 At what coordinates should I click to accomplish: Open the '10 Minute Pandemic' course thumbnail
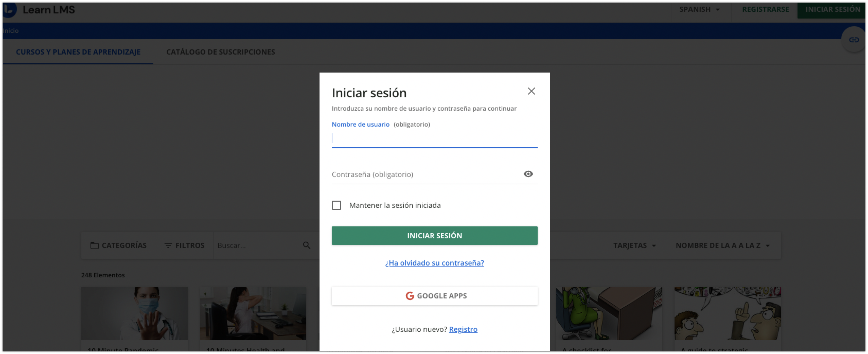point(134,313)
